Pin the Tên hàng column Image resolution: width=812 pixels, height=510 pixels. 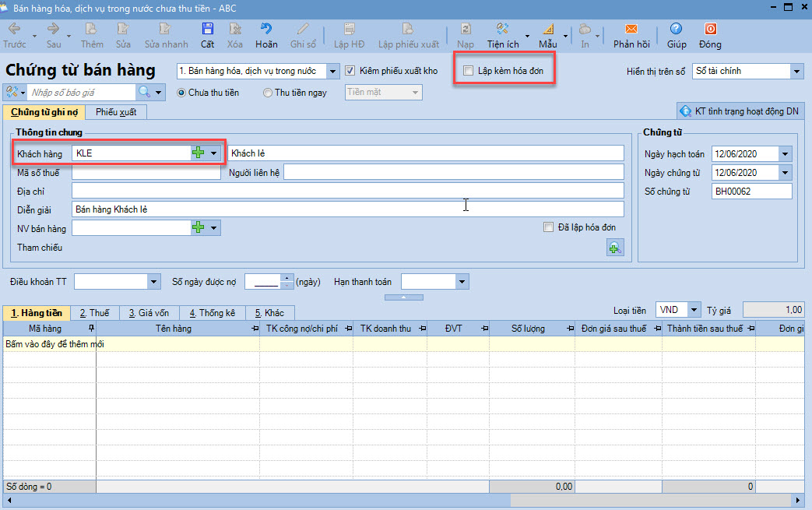pyautogui.click(x=255, y=329)
